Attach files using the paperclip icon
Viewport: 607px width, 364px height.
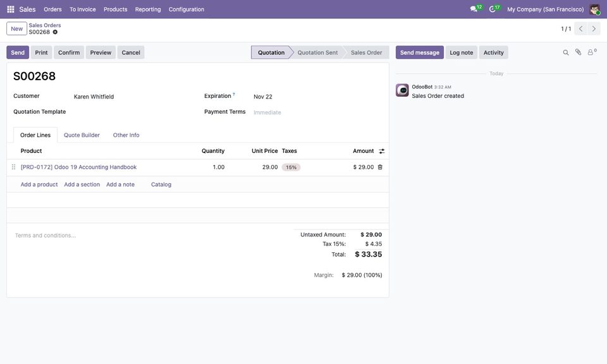click(578, 52)
